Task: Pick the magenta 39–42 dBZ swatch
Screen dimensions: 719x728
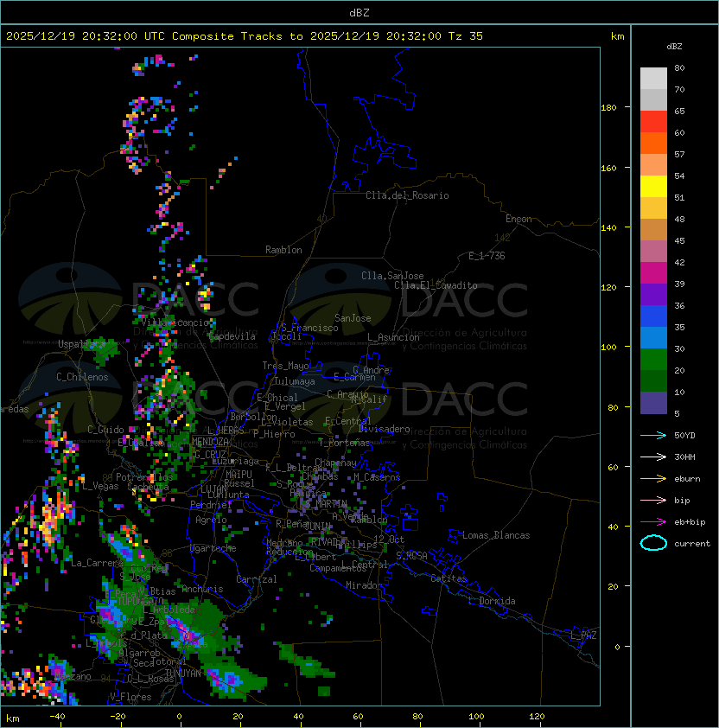Action: 653,273
